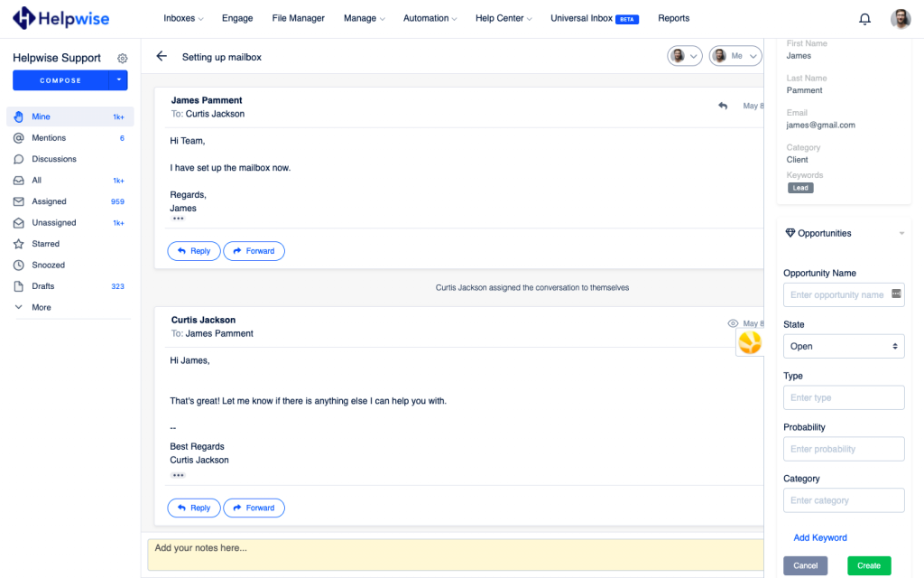Open the notifications bell
Image resolution: width=924 pixels, height=578 pixels.
(x=864, y=19)
